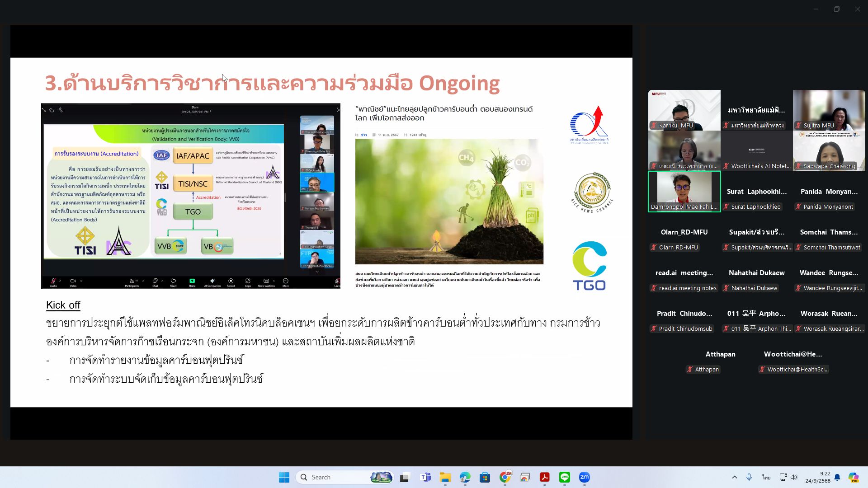Open Google Chrome from taskbar
Viewport: 868px width, 488px height.
[505, 477]
